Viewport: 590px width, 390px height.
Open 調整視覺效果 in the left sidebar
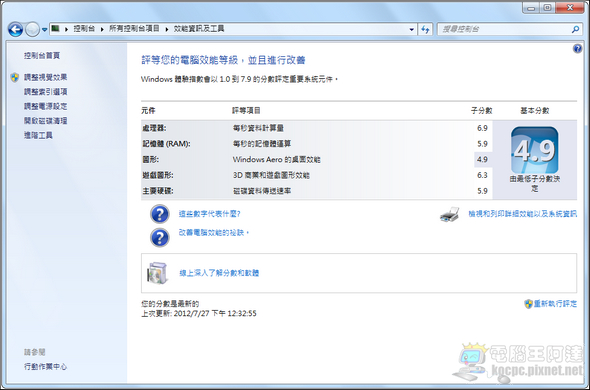[x=46, y=77]
